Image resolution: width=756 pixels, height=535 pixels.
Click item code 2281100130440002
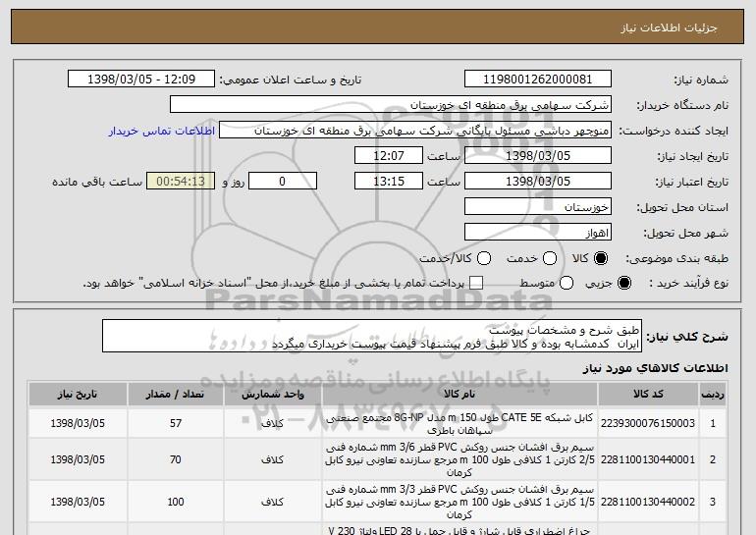(x=648, y=502)
